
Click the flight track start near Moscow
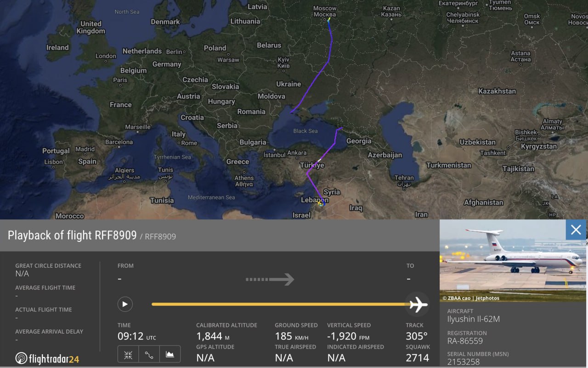[x=329, y=20]
